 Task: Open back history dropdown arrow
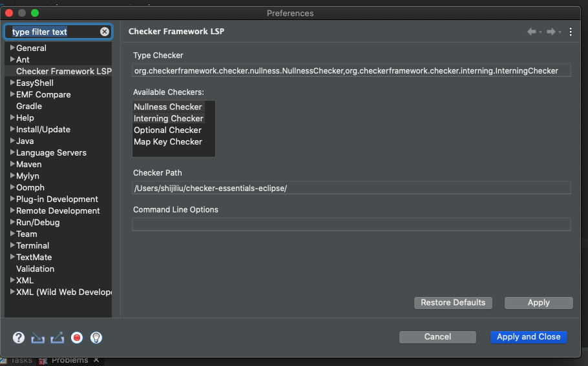540,32
